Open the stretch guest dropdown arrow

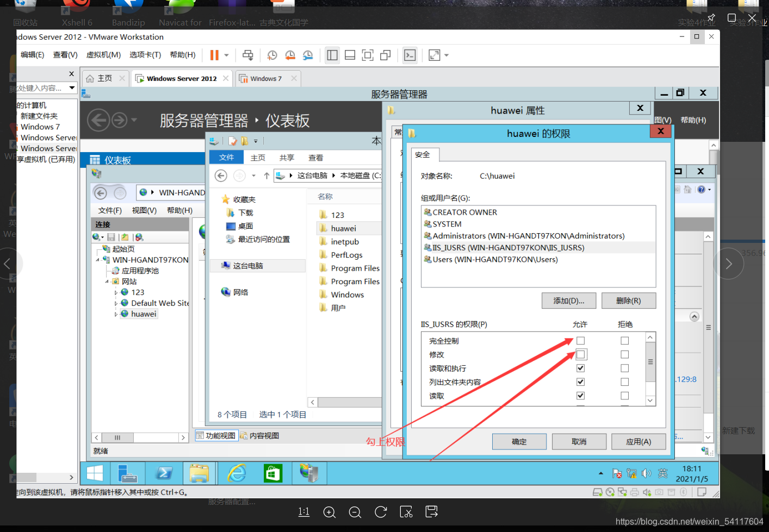[x=446, y=55]
